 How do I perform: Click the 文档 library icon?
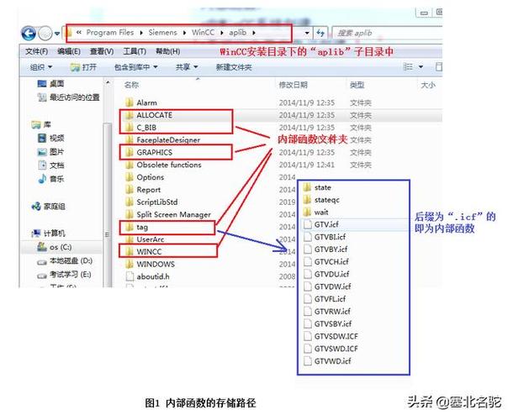(42, 165)
